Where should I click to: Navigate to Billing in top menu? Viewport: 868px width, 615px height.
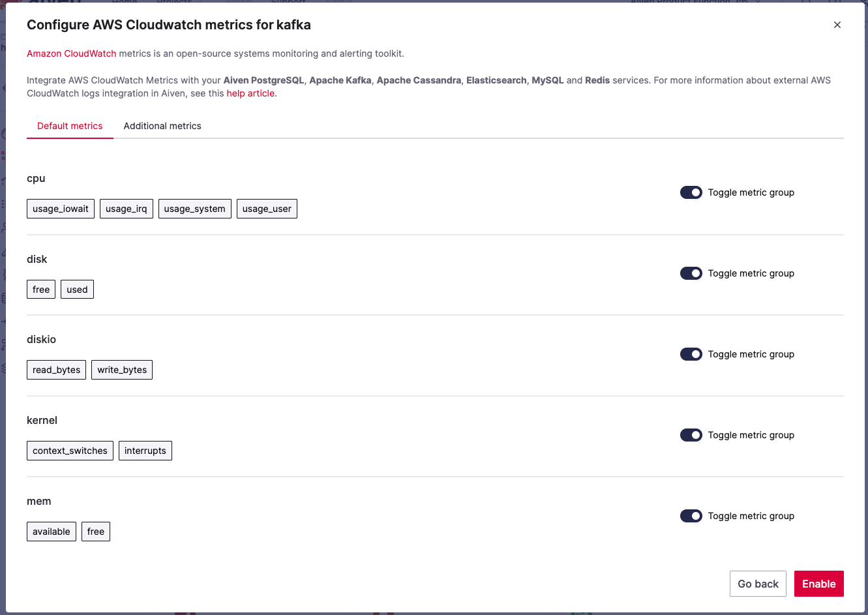239,3
